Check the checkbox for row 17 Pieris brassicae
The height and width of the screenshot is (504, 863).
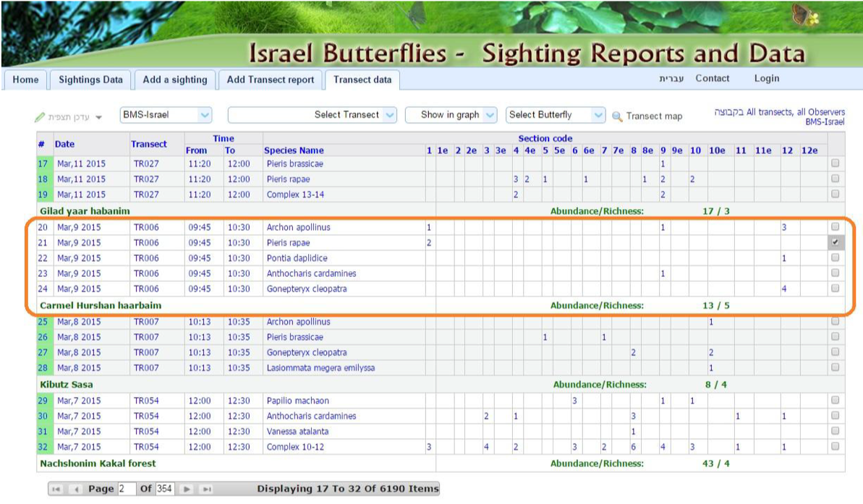tap(837, 164)
